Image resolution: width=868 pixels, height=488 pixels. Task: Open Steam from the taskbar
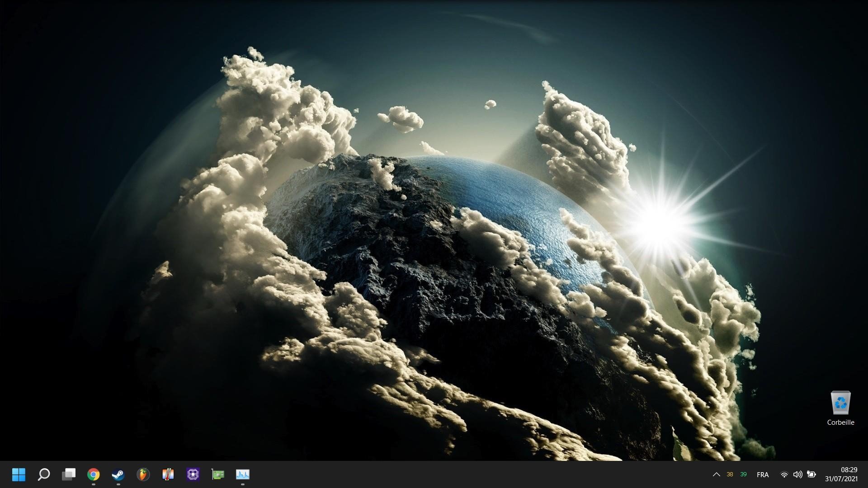(118, 474)
